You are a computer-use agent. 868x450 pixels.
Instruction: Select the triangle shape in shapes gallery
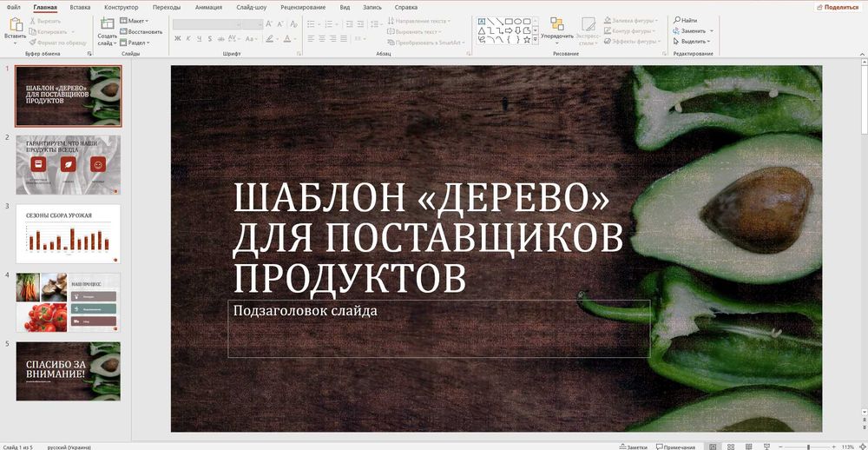(x=482, y=30)
